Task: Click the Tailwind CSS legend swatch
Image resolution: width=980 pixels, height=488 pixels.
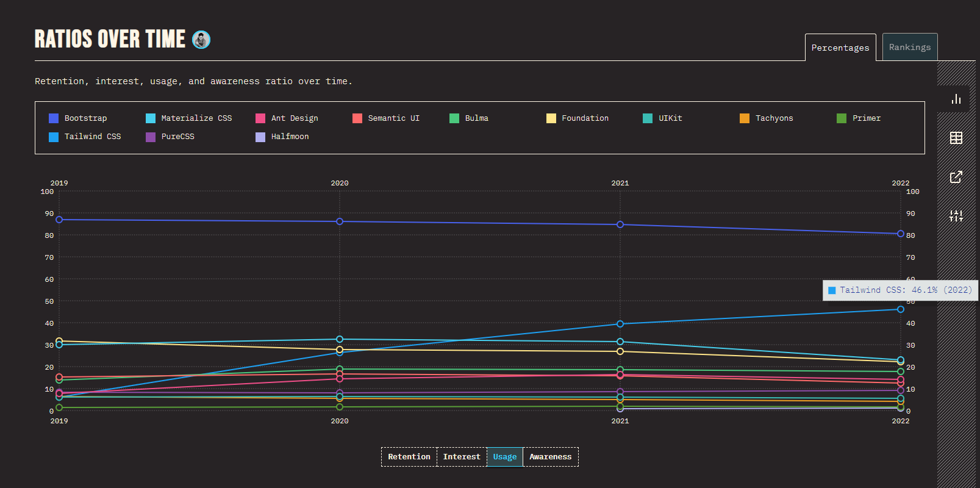Action: [54, 137]
